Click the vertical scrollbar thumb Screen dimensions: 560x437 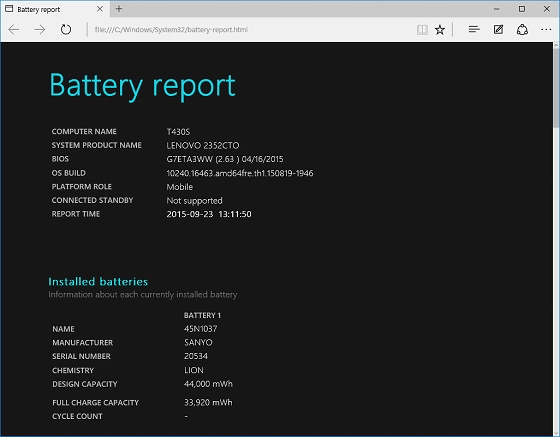click(556, 87)
